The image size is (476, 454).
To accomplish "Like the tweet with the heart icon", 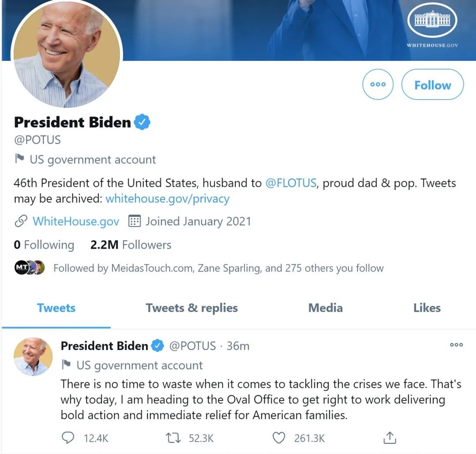I will tap(279, 438).
